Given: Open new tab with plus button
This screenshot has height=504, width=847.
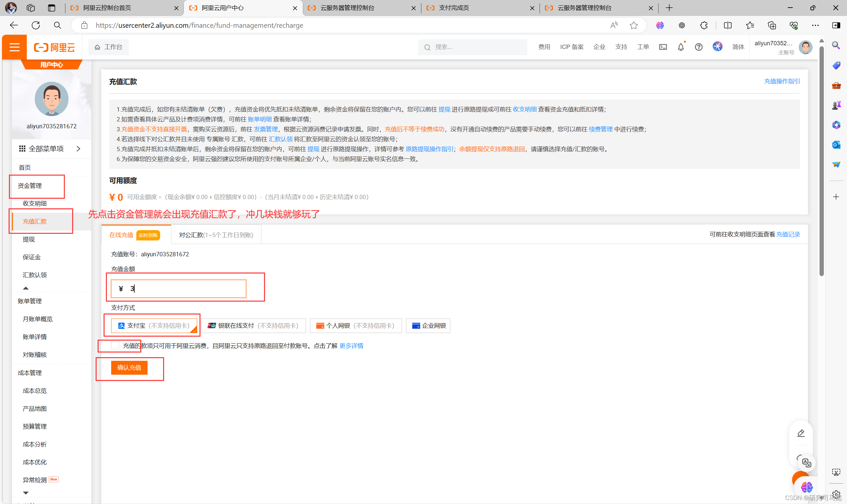Looking at the screenshot, I should coord(669,8).
